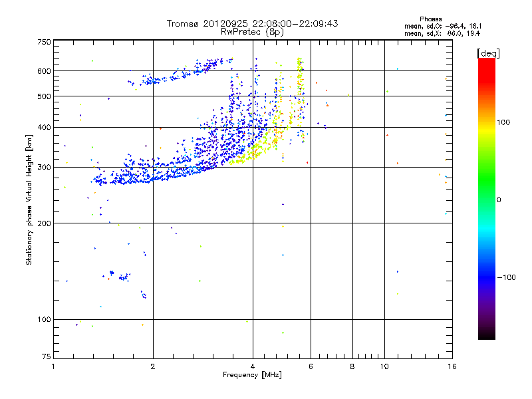Click the frequency axis tick label "6"
This screenshot has width=532, height=399.
[x=311, y=366]
